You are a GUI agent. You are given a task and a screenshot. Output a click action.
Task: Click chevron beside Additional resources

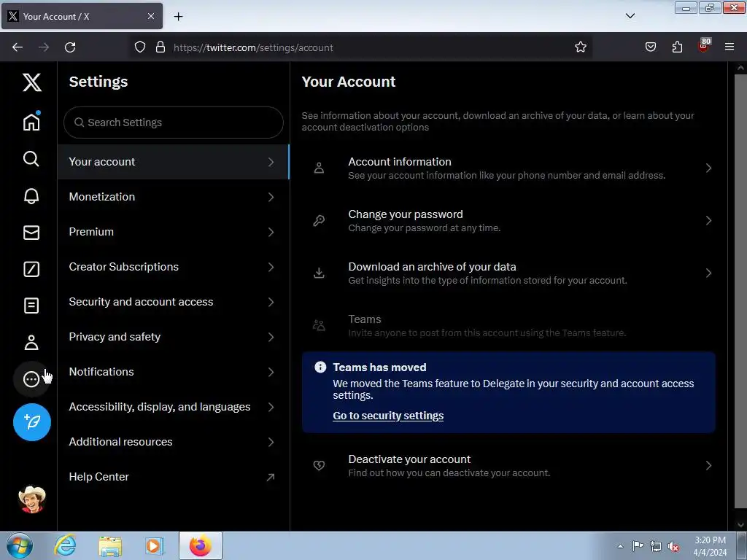tap(271, 442)
